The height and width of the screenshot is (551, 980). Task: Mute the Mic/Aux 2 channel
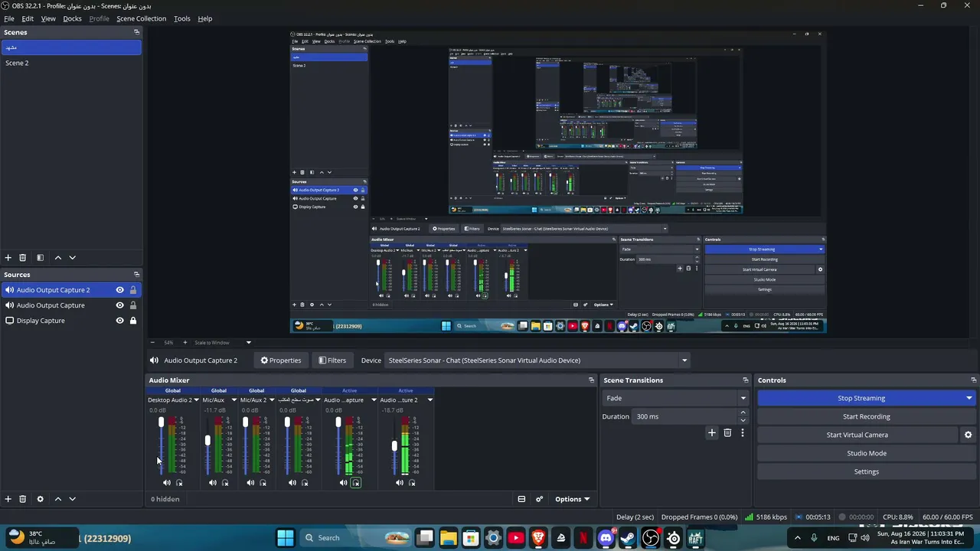[250, 483]
